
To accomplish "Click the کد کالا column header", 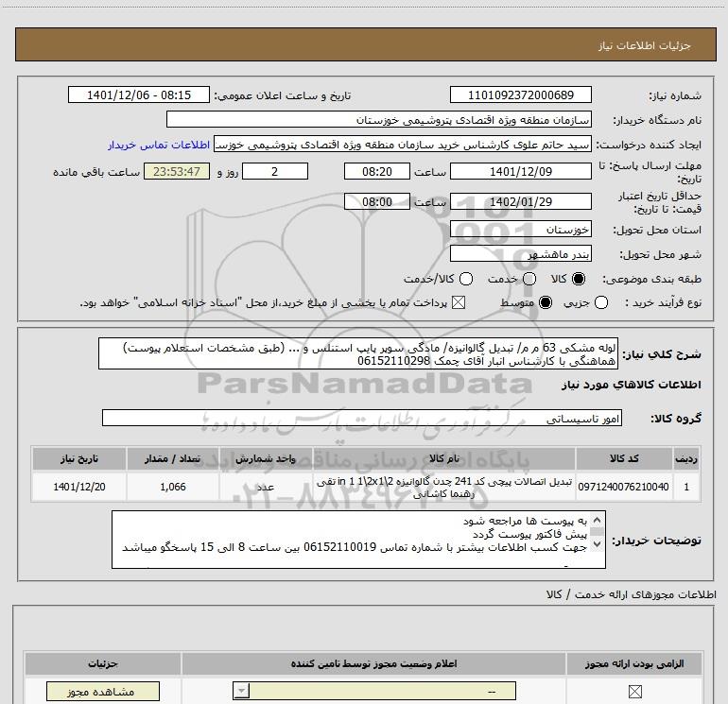I will point(624,459).
